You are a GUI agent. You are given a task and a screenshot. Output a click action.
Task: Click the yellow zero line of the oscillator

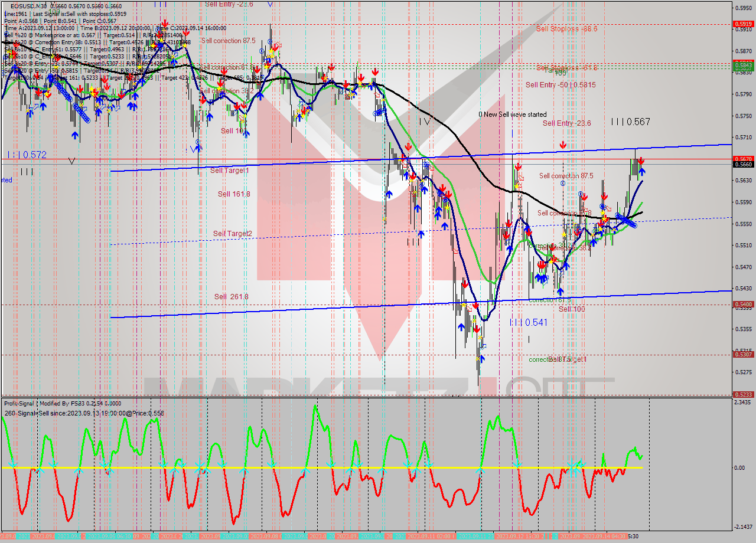click(295, 468)
